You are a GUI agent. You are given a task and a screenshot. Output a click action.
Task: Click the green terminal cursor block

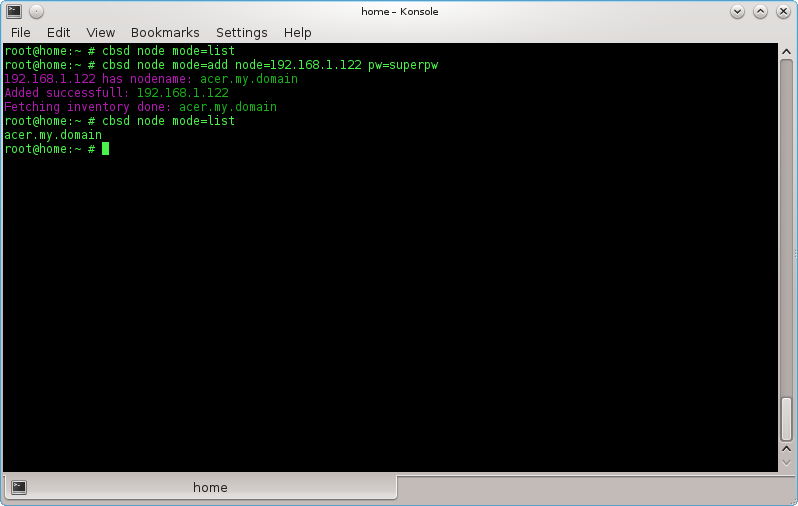coord(105,149)
